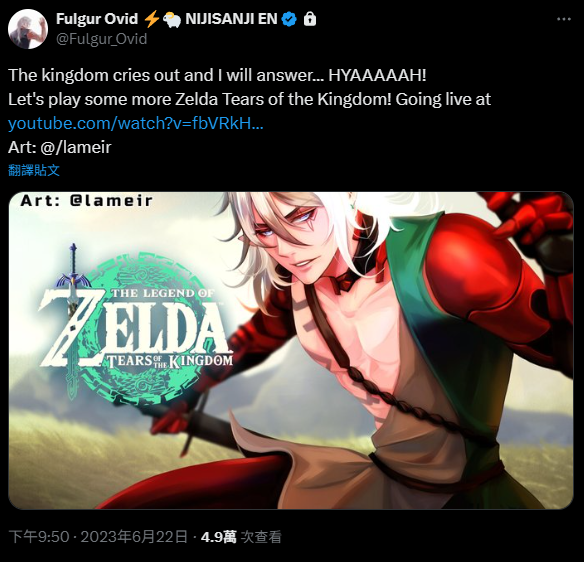Open Fulgur Ovid's profile avatar
Image resolution: width=584 pixels, height=562 pixels.
[28, 29]
